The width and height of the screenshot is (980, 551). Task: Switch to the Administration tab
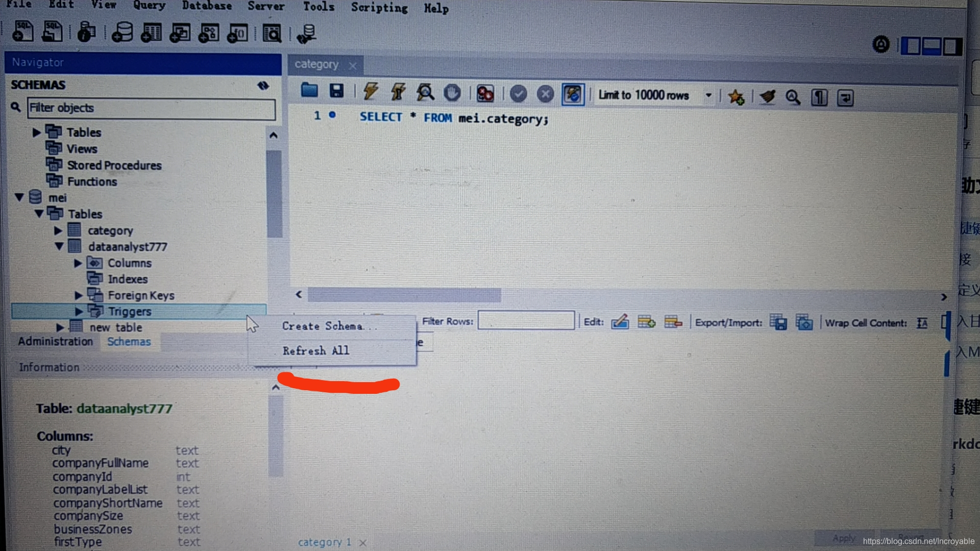click(x=55, y=341)
